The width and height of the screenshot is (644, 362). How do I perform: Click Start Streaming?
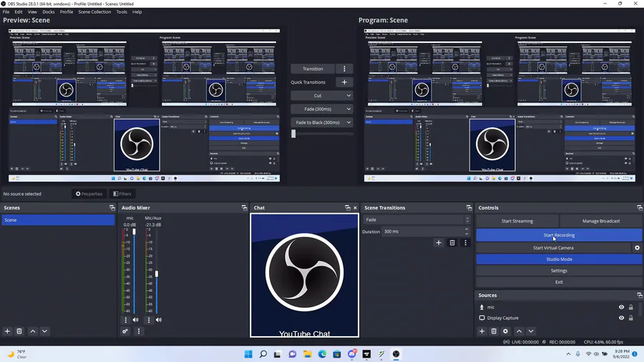point(517,221)
